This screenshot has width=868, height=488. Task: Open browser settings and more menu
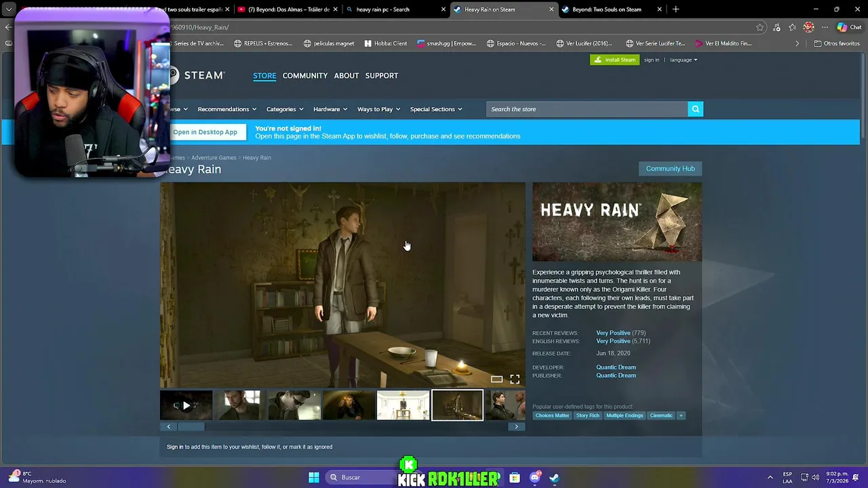pyautogui.click(x=825, y=27)
